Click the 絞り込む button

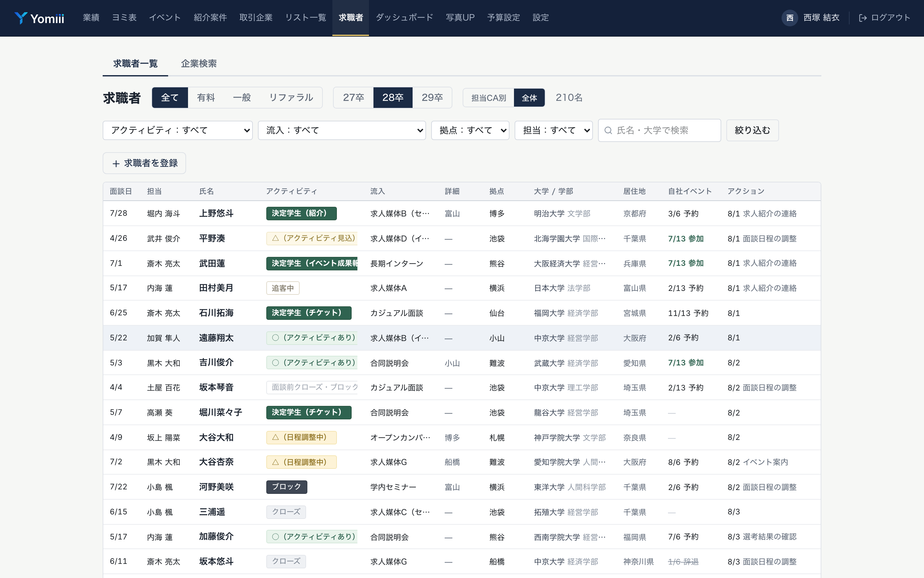click(752, 131)
